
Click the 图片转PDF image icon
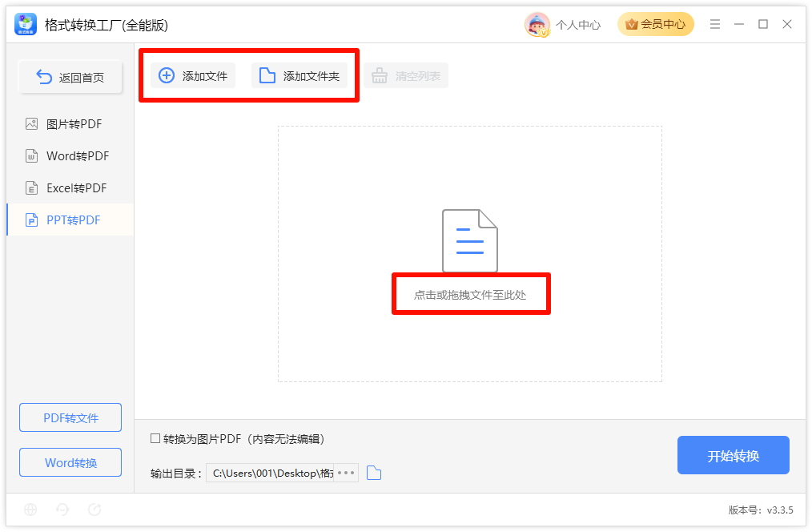[31, 124]
